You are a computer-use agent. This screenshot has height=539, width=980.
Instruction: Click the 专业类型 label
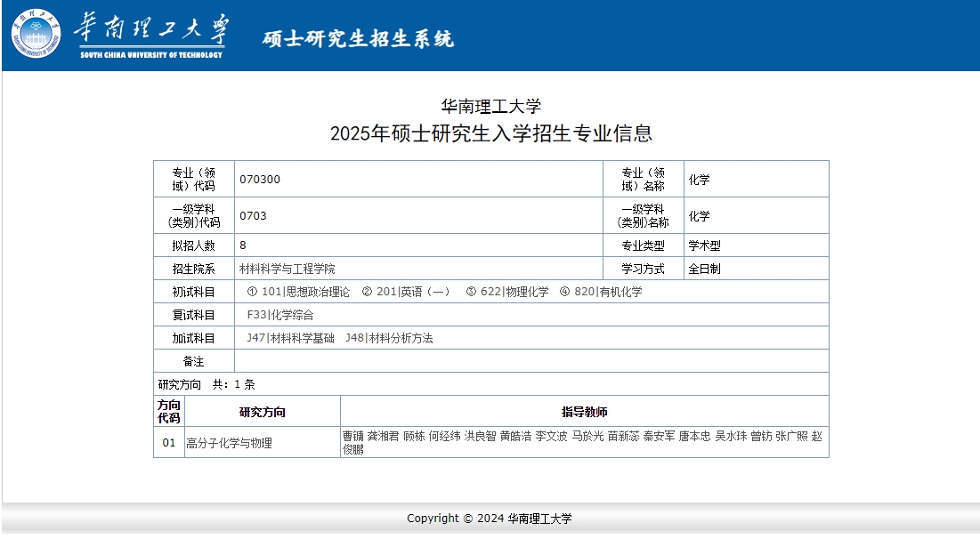644,245
